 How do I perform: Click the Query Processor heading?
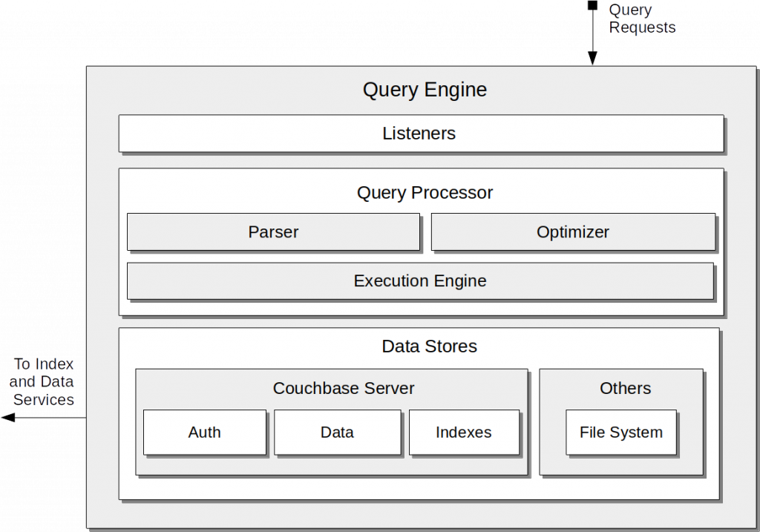click(x=425, y=193)
